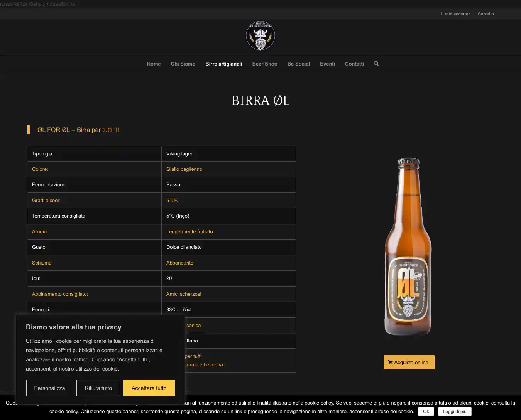Open the Home menu item
521x420 pixels.
coord(154,64)
